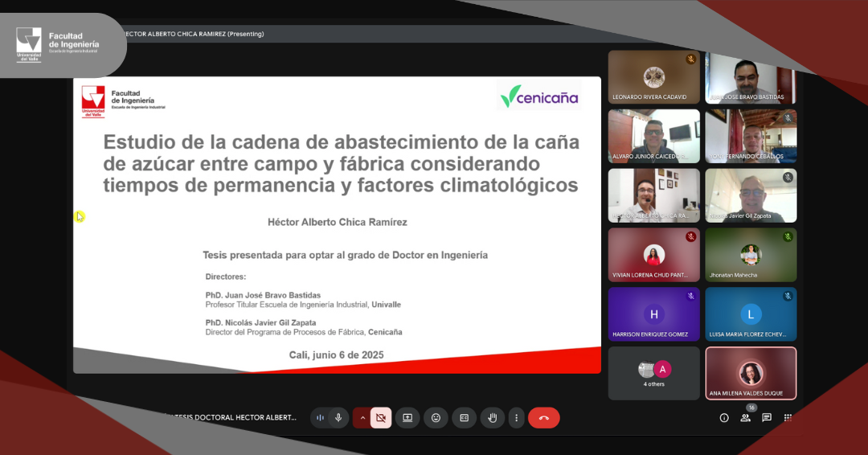Open meeting details info icon
This screenshot has width=868, height=455.
(x=724, y=418)
